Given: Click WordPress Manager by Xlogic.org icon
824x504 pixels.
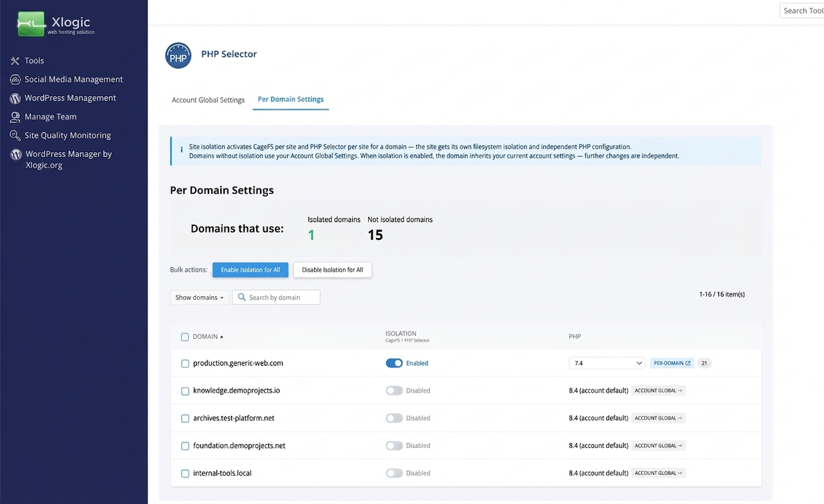Looking at the screenshot, I should pyautogui.click(x=15, y=154).
